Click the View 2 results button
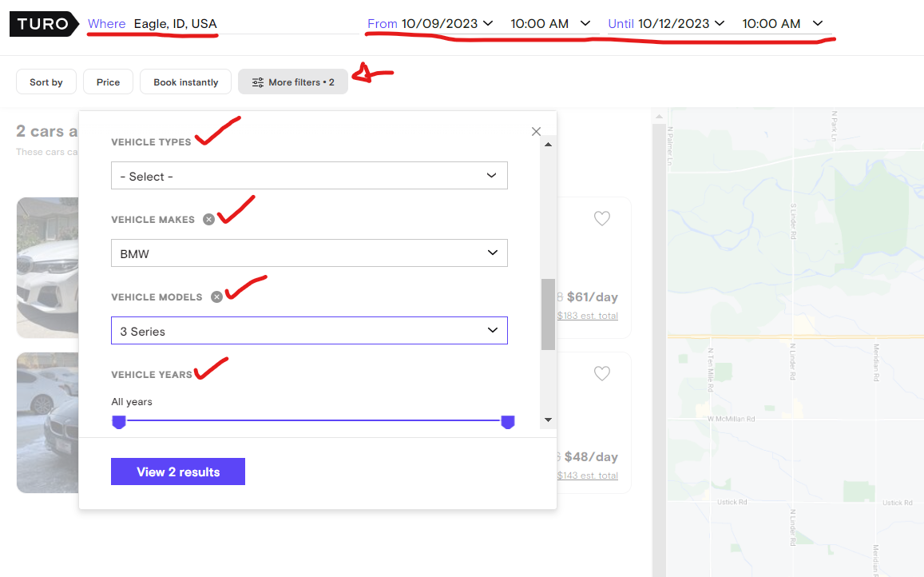Screen dimensions: 924x577 pyautogui.click(x=178, y=472)
